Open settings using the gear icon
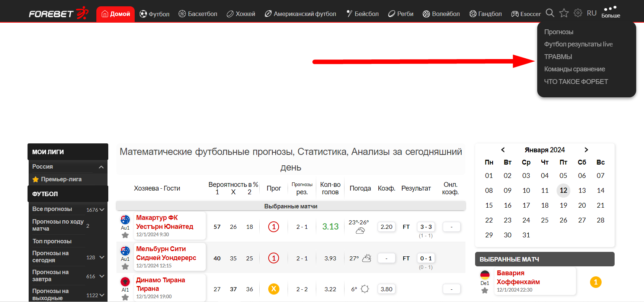Image resolution: width=644 pixels, height=302 pixels. (x=578, y=13)
